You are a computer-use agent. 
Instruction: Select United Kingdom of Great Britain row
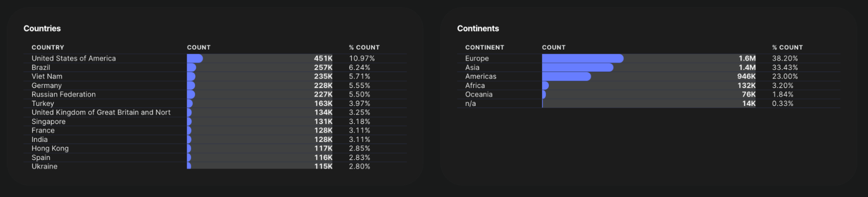[215, 112]
